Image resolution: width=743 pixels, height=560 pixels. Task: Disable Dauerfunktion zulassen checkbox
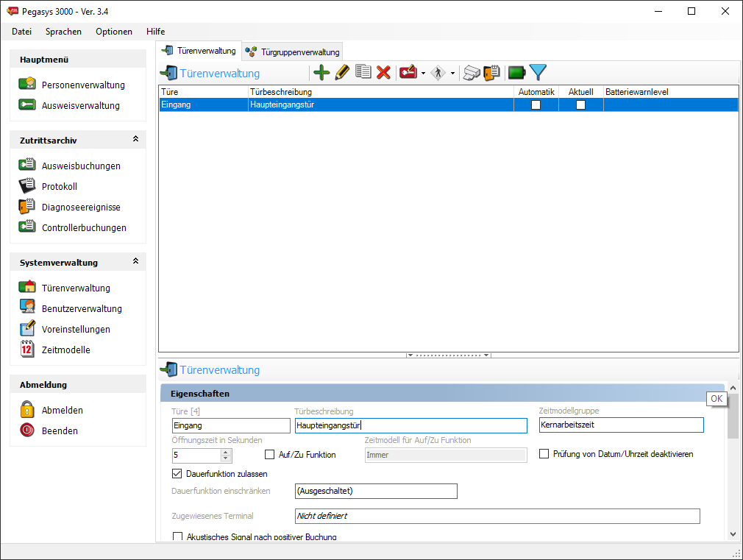tap(177, 473)
